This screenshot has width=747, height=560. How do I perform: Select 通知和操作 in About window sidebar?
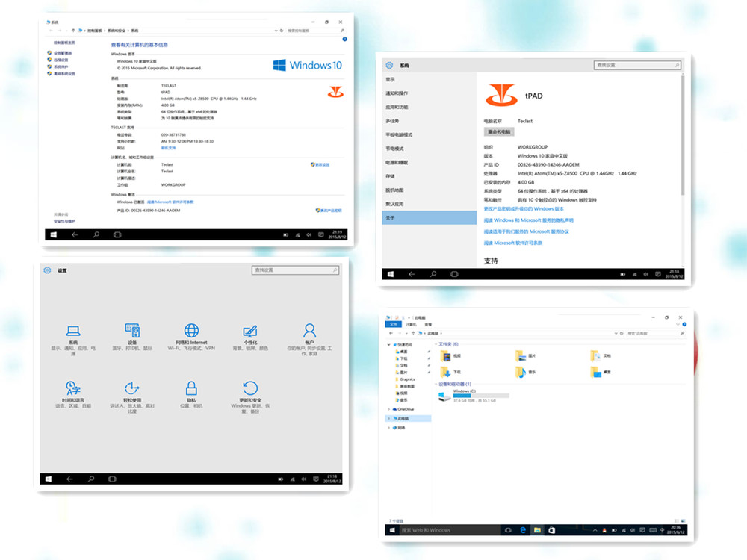tap(430, 93)
